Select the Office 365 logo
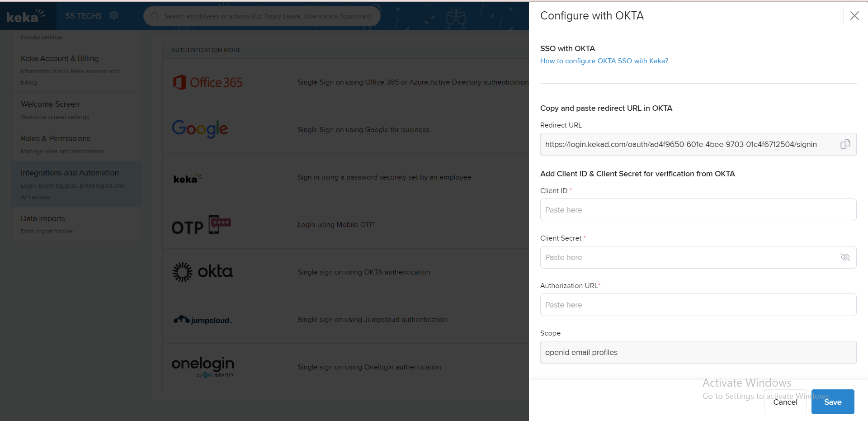868x421 pixels. 208,82
